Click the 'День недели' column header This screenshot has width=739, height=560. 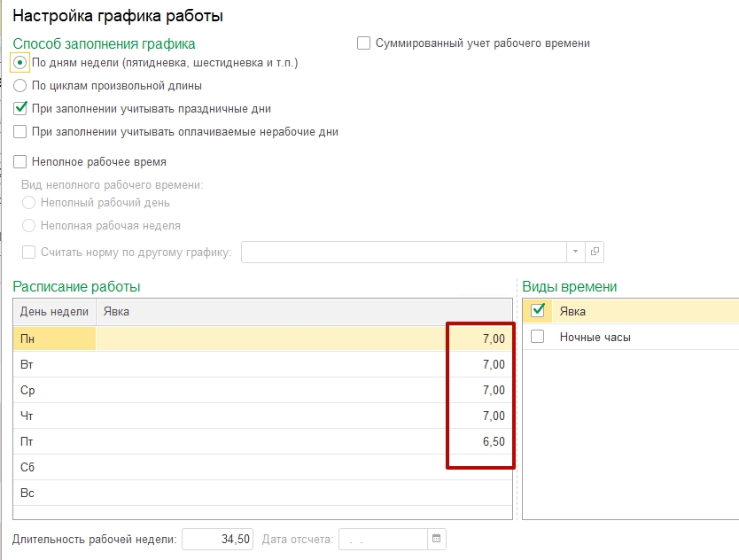pyautogui.click(x=54, y=311)
